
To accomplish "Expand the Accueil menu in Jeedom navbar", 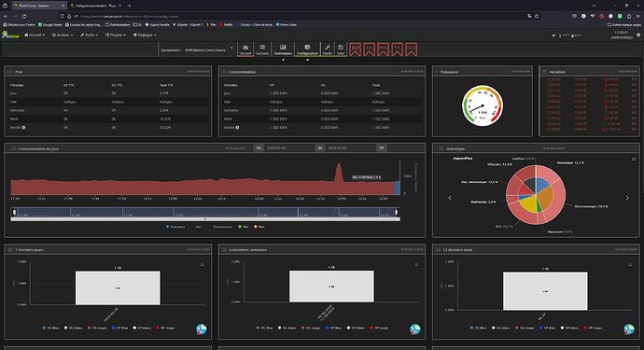I will pyautogui.click(x=35, y=35).
